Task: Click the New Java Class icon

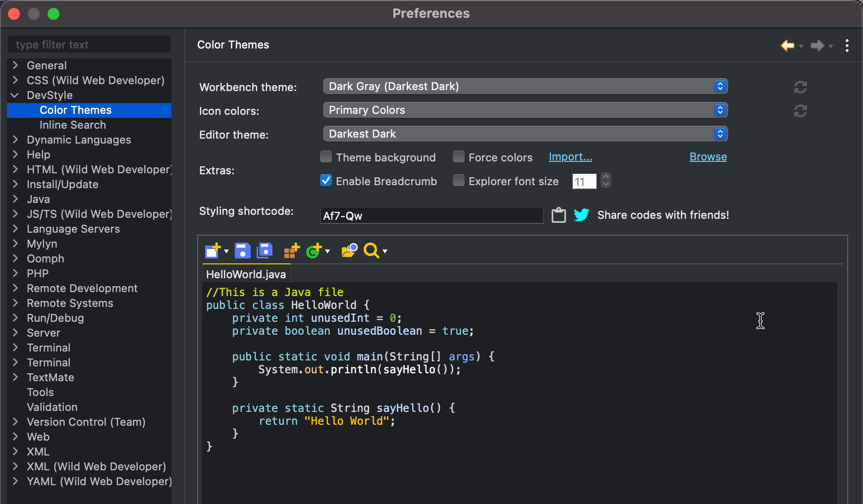Action: pyautogui.click(x=314, y=251)
